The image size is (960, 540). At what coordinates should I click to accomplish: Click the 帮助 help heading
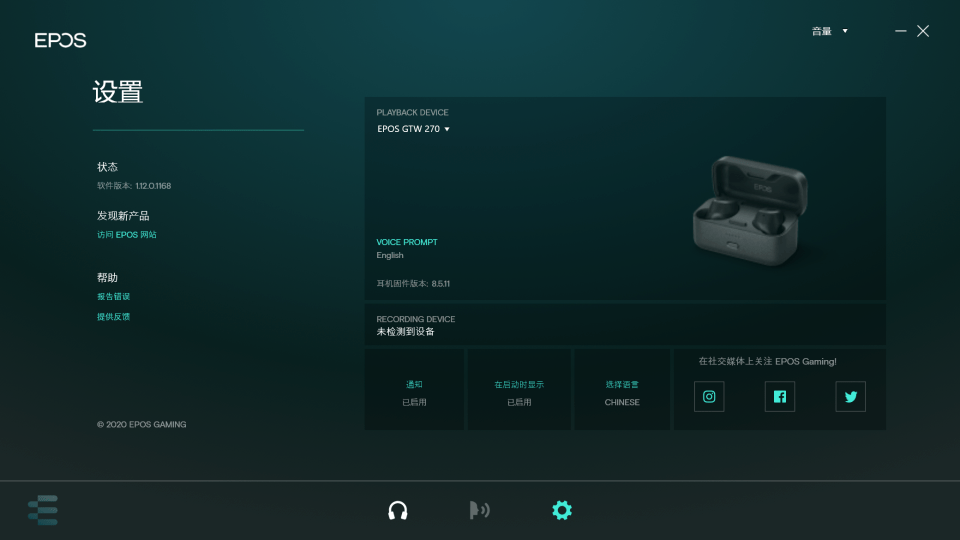pyautogui.click(x=107, y=277)
